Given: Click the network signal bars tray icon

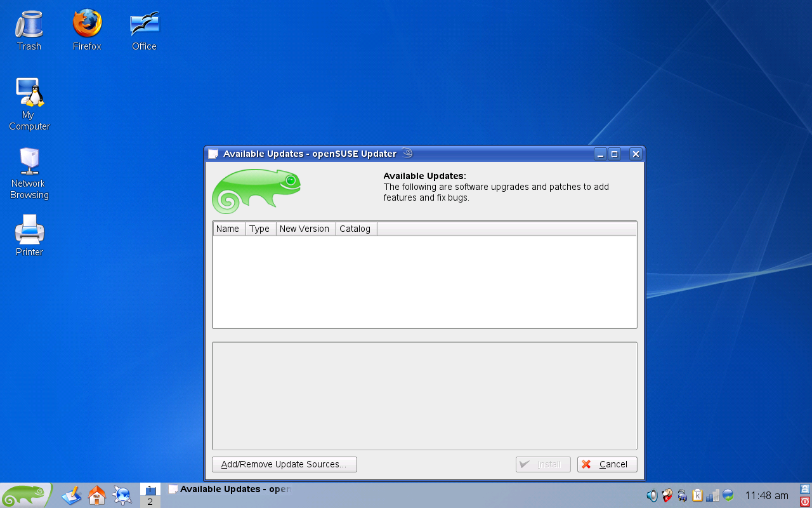Looking at the screenshot, I should click(713, 495).
